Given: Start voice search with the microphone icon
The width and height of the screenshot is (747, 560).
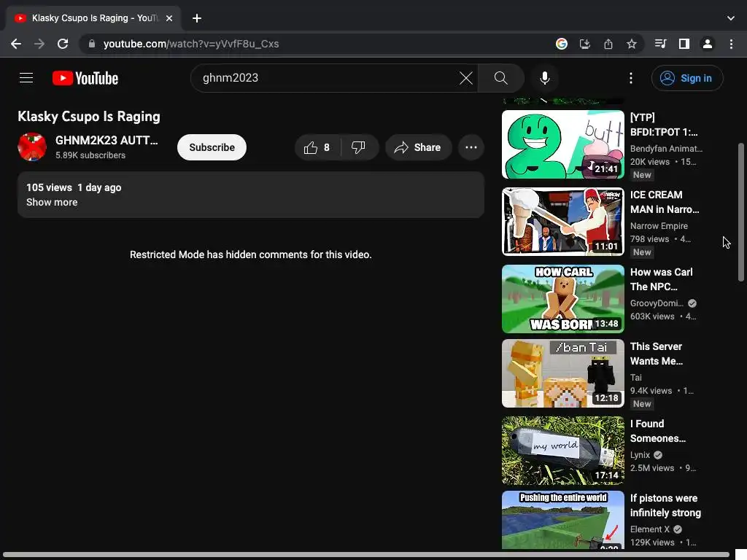Looking at the screenshot, I should 544,78.
